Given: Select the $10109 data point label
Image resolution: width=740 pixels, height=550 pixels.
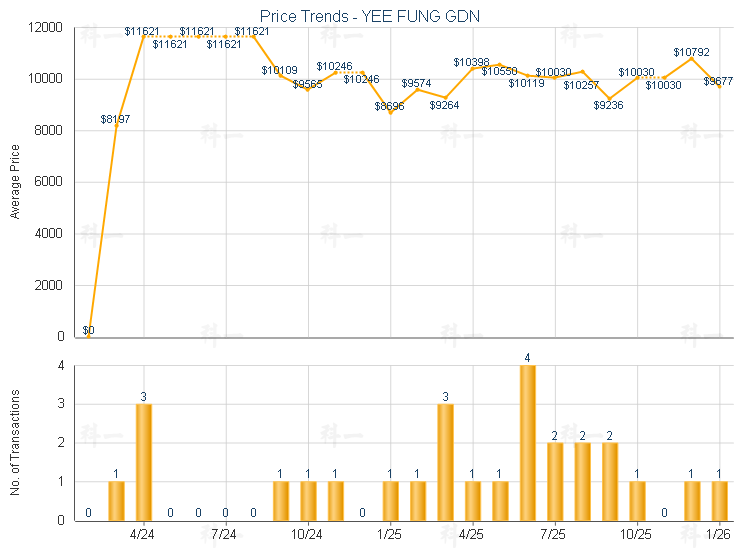Looking at the screenshot, I should coord(279,70).
